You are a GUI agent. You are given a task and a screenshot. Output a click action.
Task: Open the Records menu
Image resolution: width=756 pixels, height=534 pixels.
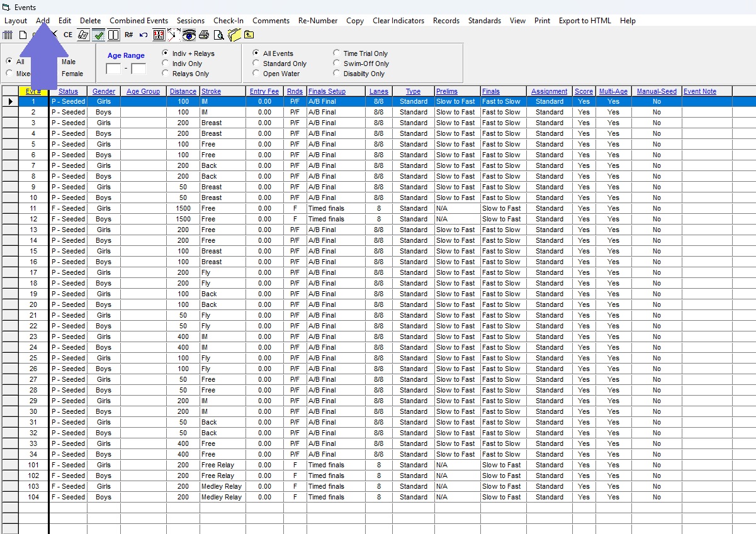click(446, 20)
